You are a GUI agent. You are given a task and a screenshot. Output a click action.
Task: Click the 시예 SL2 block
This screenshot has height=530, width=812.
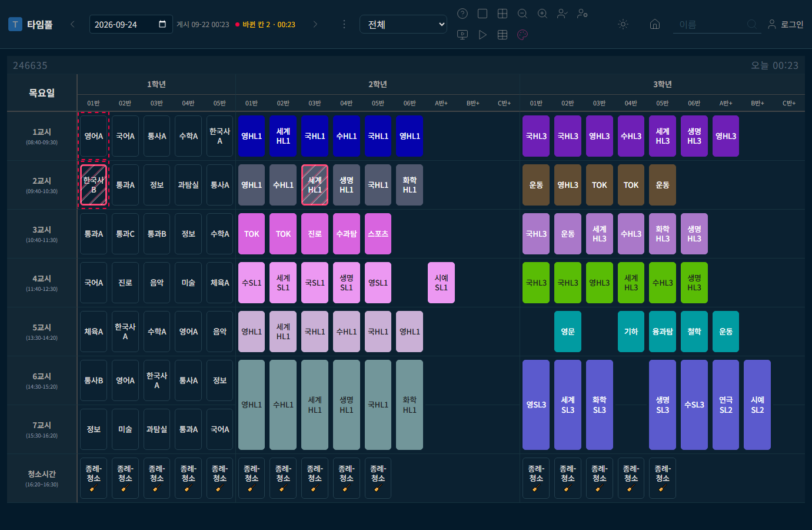tap(757, 405)
